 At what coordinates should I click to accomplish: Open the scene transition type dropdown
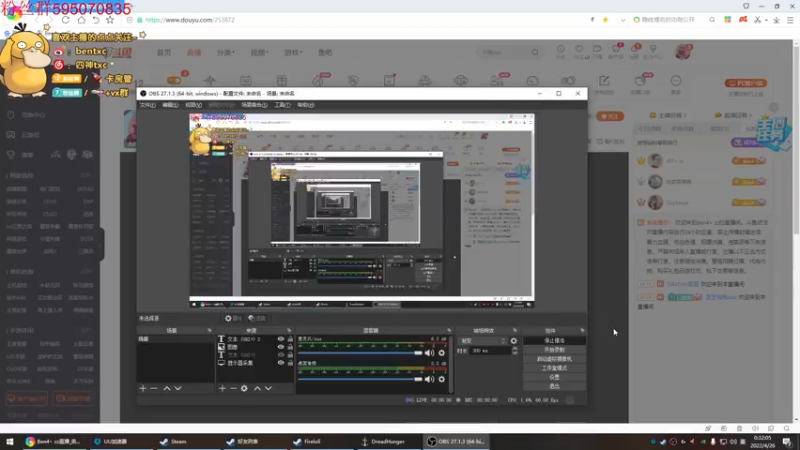pos(483,341)
